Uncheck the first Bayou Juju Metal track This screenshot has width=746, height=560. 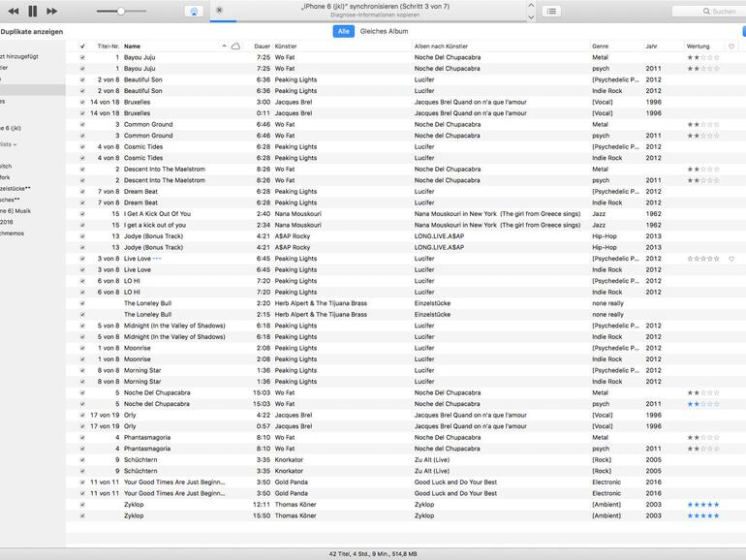coord(82,57)
